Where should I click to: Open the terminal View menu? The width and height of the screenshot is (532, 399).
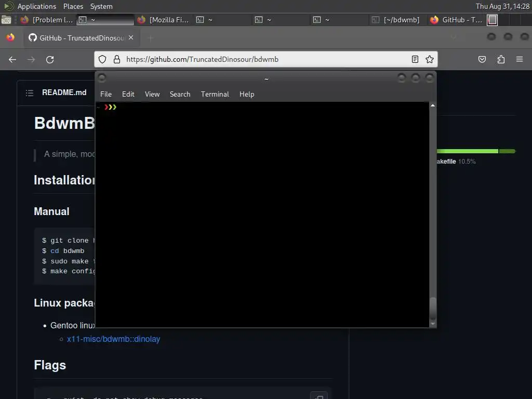152,95
